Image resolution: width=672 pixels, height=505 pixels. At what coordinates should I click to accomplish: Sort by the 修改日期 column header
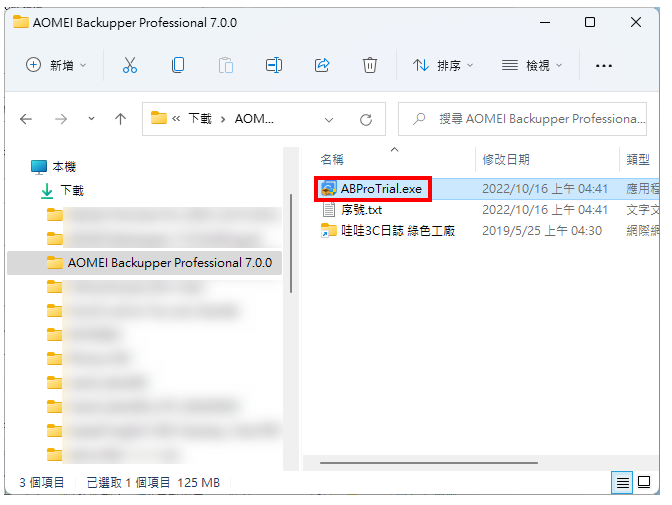tap(506, 159)
